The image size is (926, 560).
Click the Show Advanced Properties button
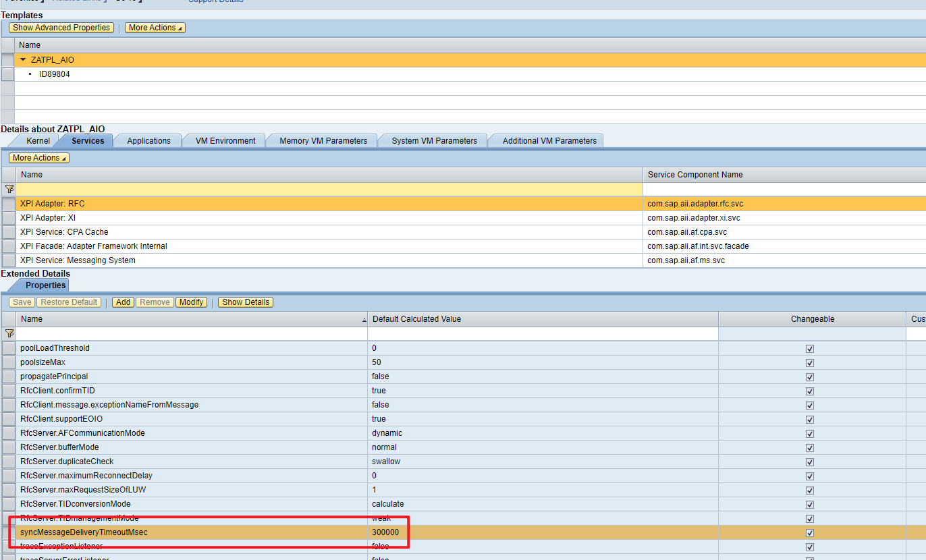click(61, 27)
